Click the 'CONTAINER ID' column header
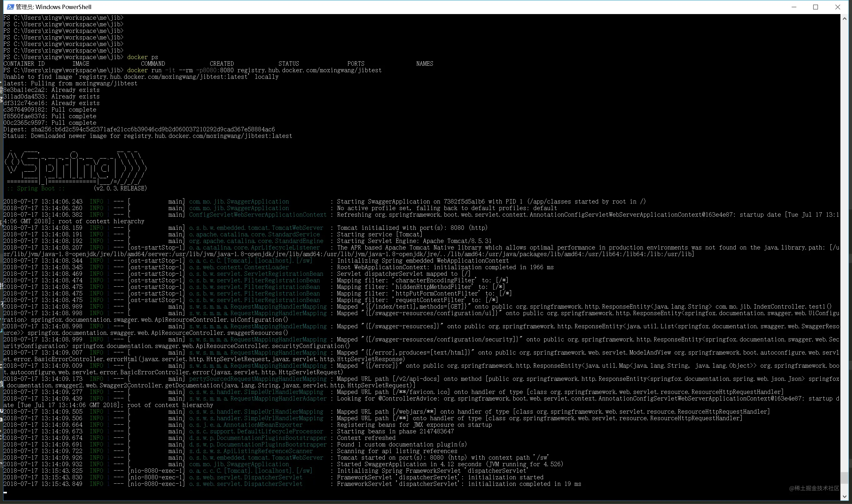The width and height of the screenshot is (852, 504). (24, 63)
